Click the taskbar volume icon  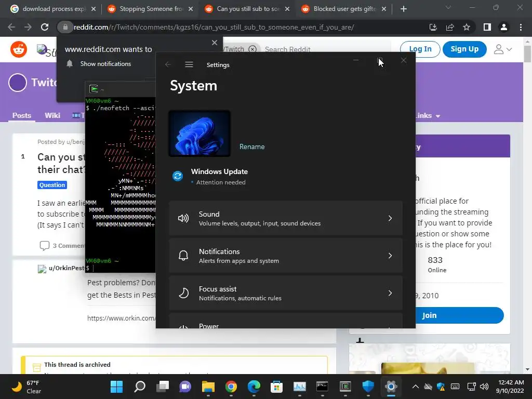pyautogui.click(x=484, y=387)
